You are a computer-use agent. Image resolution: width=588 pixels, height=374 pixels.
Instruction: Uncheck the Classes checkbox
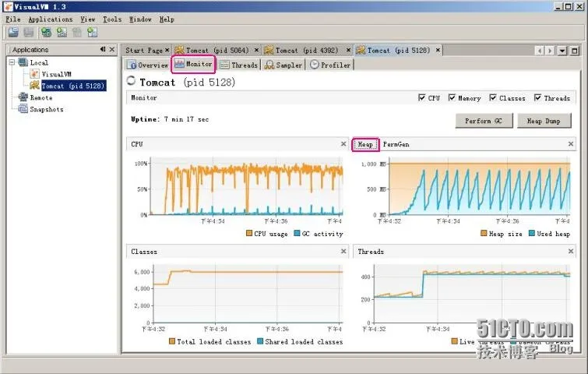pyautogui.click(x=493, y=97)
